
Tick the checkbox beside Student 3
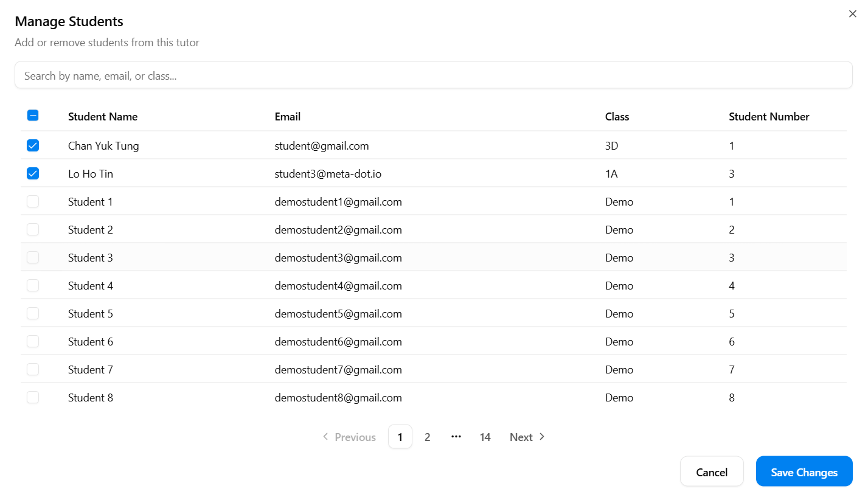[33, 257]
